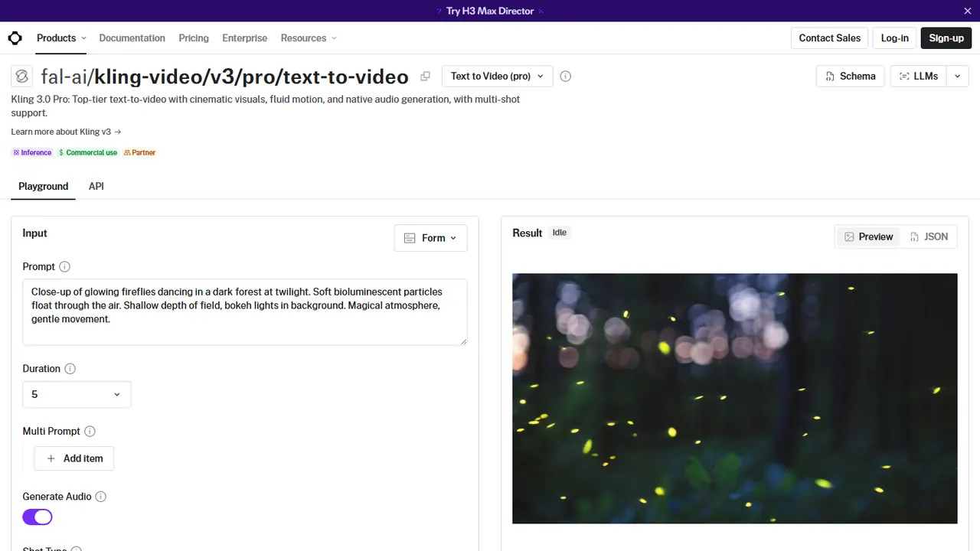The image size is (980, 551).
Task: Click the Generate Audio info icon
Action: click(x=100, y=497)
